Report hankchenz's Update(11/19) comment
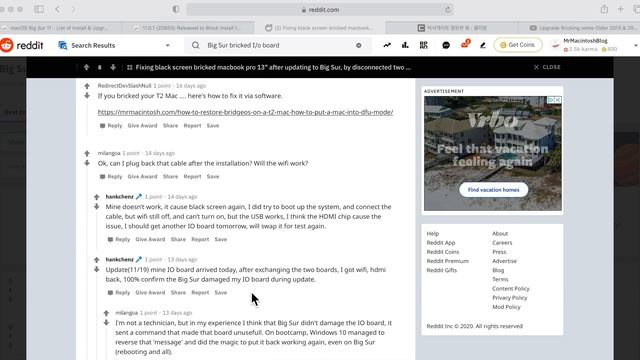 [x=200, y=293]
